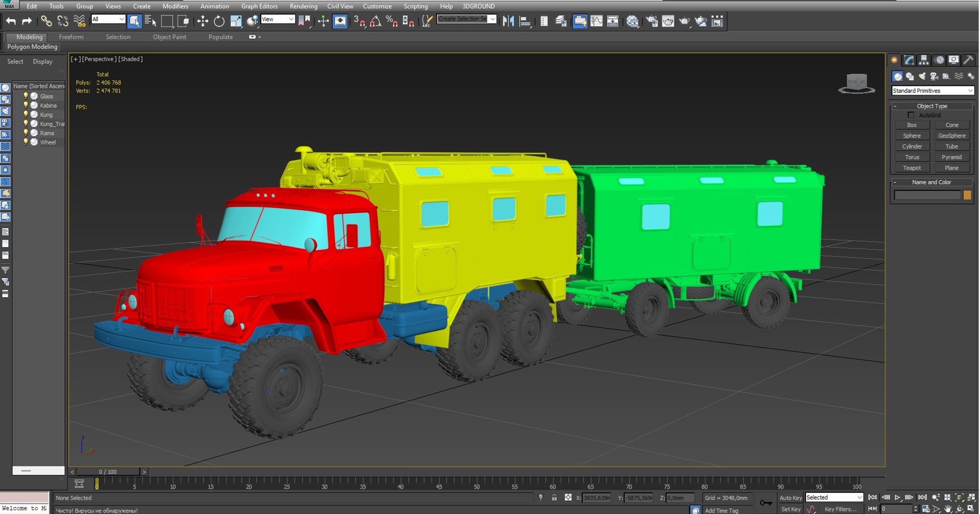Switch to the Object Paint ribbon tab
980x514 pixels.
click(169, 37)
